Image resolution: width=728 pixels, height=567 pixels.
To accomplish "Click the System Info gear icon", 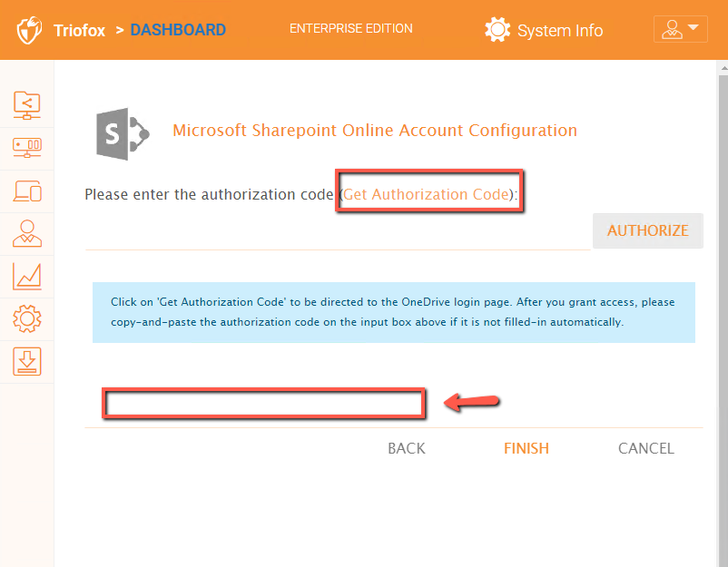I will [x=497, y=30].
